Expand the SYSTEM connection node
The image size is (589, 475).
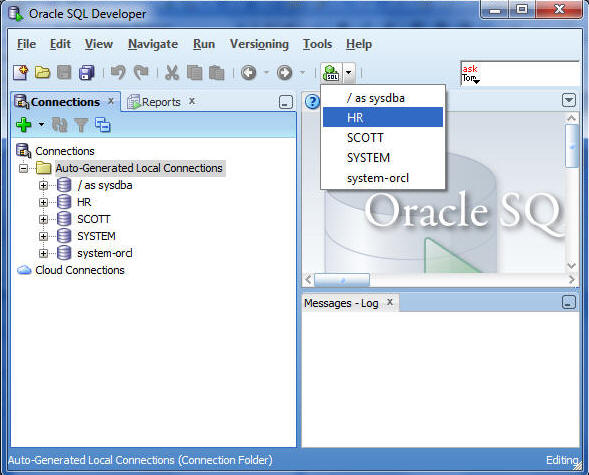tap(43, 236)
